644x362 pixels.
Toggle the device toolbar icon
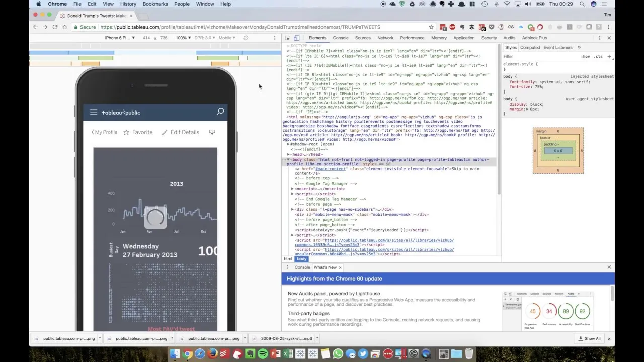296,38
